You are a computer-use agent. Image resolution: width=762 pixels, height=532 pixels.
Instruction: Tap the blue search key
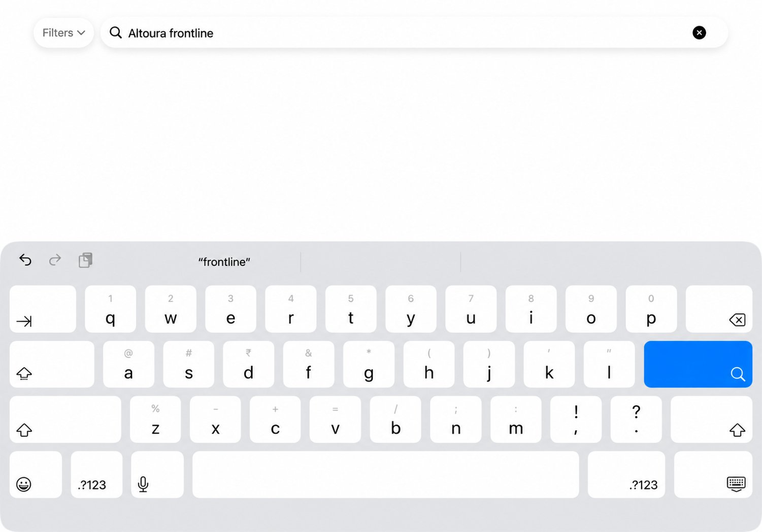point(698,364)
